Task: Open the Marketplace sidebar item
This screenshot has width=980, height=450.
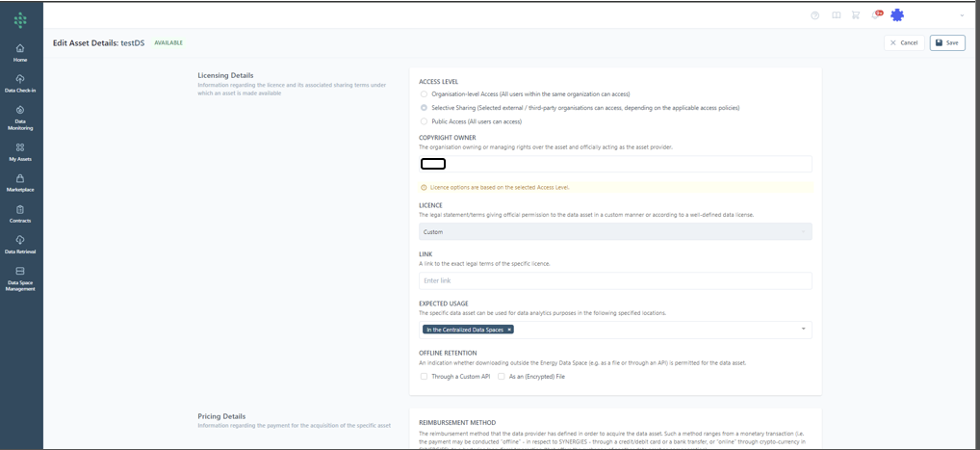Action: (20, 182)
